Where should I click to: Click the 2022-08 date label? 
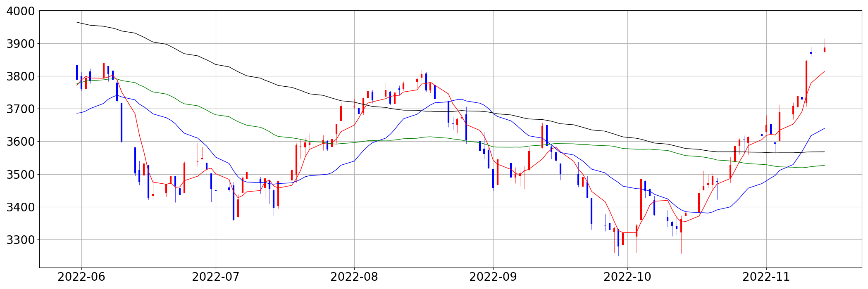[354, 277]
